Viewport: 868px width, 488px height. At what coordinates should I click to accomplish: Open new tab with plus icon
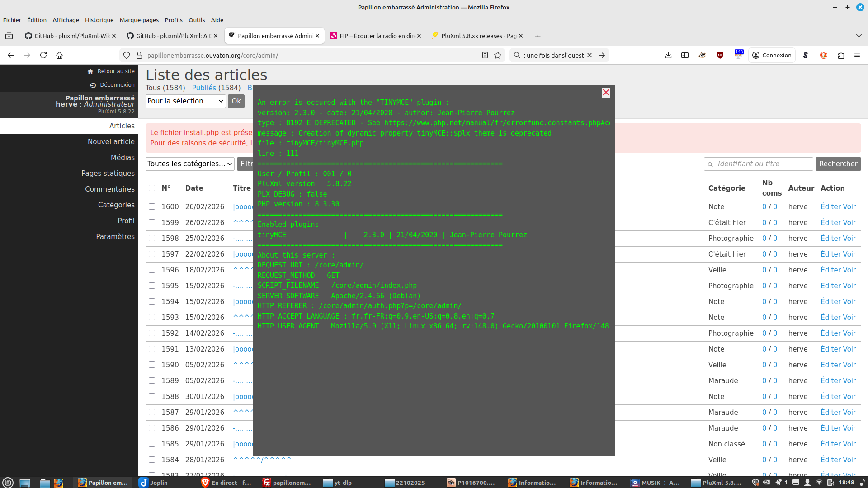click(x=538, y=36)
